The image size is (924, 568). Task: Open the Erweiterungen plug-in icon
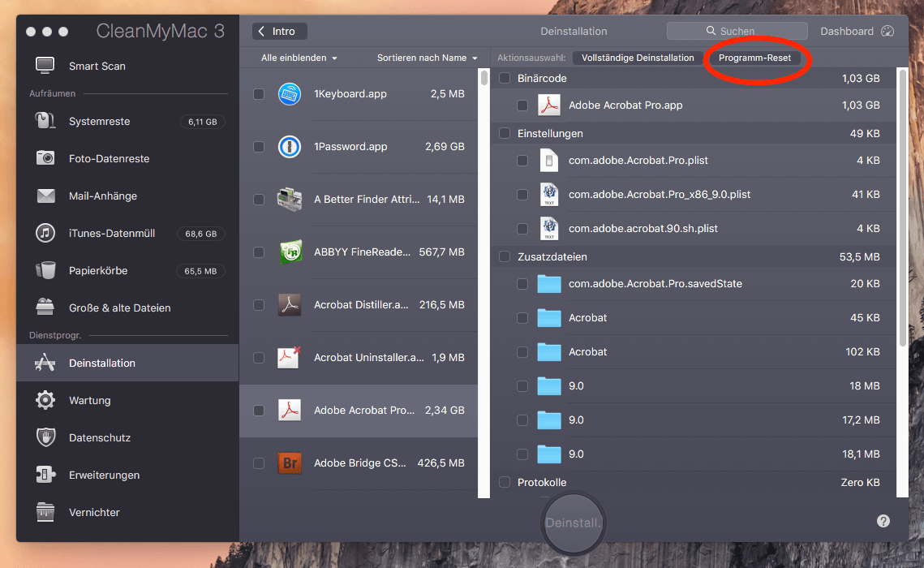(45, 475)
